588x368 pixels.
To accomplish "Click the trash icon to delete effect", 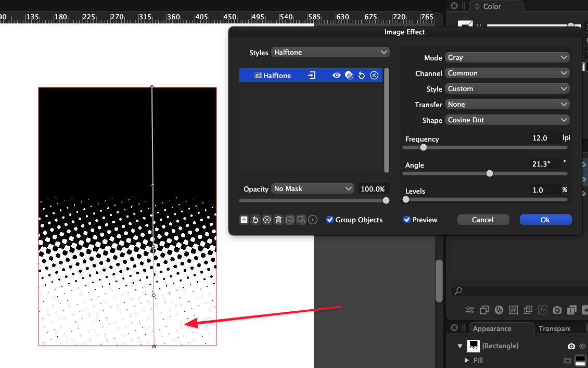I will [x=278, y=220].
